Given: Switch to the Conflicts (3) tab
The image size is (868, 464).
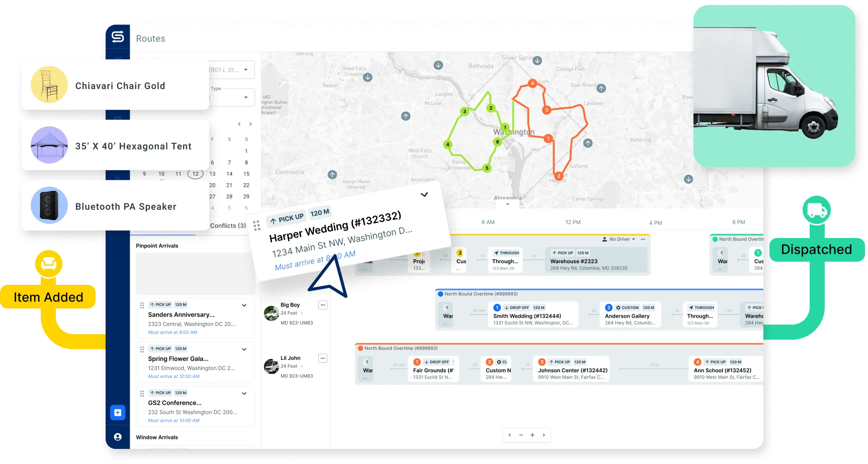Looking at the screenshot, I should (x=228, y=225).
